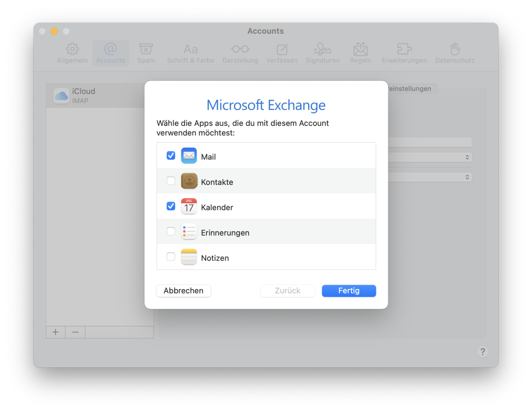This screenshot has height=412, width=532.
Task: Click the Kontakte label
Action: [217, 182]
